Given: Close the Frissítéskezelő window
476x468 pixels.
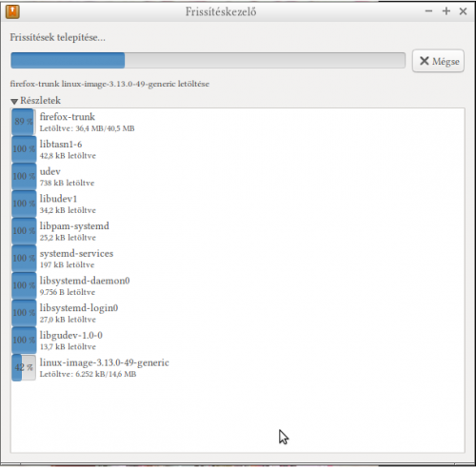Looking at the screenshot, I should [x=463, y=11].
